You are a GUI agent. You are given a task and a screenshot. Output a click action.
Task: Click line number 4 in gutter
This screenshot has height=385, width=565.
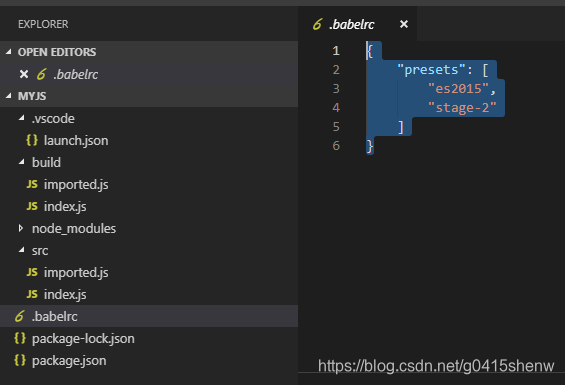336,107
